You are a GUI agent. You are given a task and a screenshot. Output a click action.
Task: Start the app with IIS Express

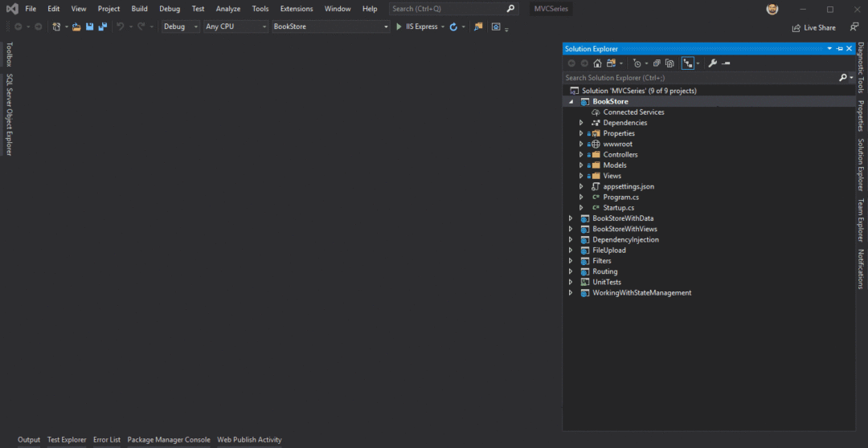click(x=416, y=26)
